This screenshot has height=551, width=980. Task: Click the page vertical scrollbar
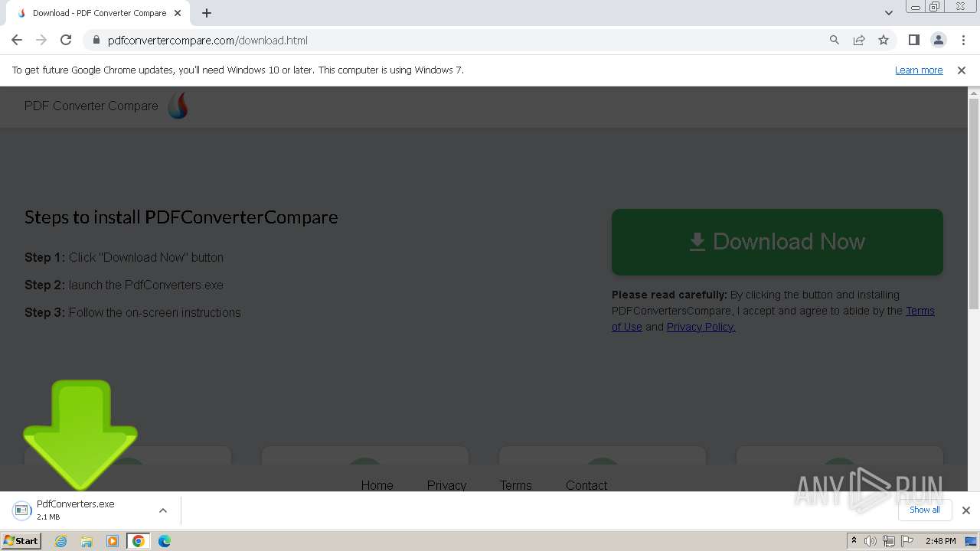[x=974, y=204]
